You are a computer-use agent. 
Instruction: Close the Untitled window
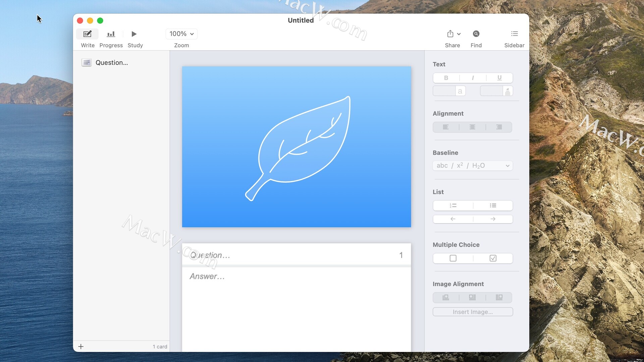(80, 20)
